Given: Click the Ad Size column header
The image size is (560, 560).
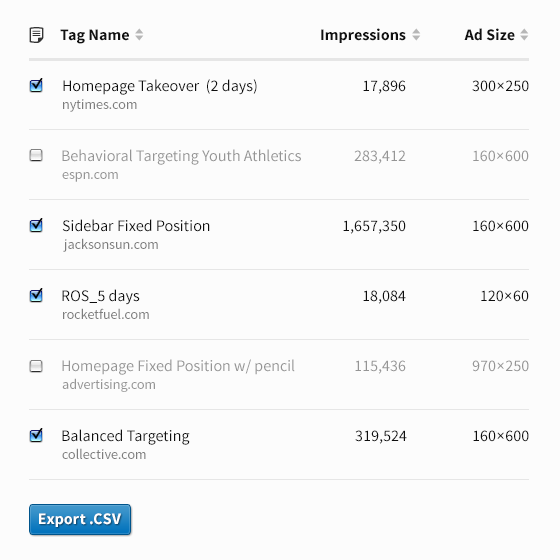Looking at the screenshot, I should (x=490, y=35).
